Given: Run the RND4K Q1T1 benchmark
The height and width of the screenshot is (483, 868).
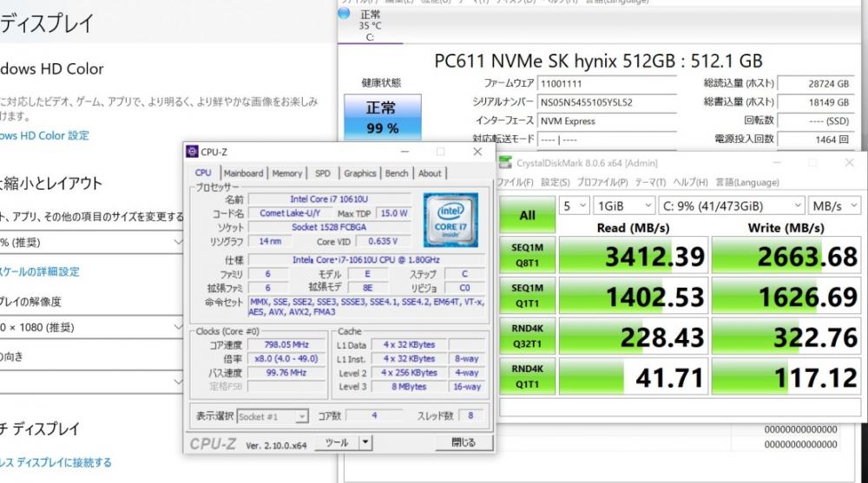Looking at the screenshot, I should [x=527, y=376].
